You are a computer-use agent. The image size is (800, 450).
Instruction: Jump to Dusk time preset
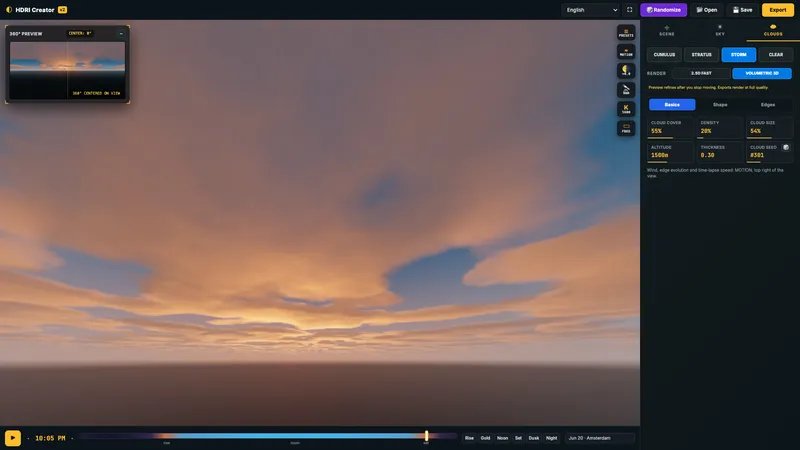point(534,438)
